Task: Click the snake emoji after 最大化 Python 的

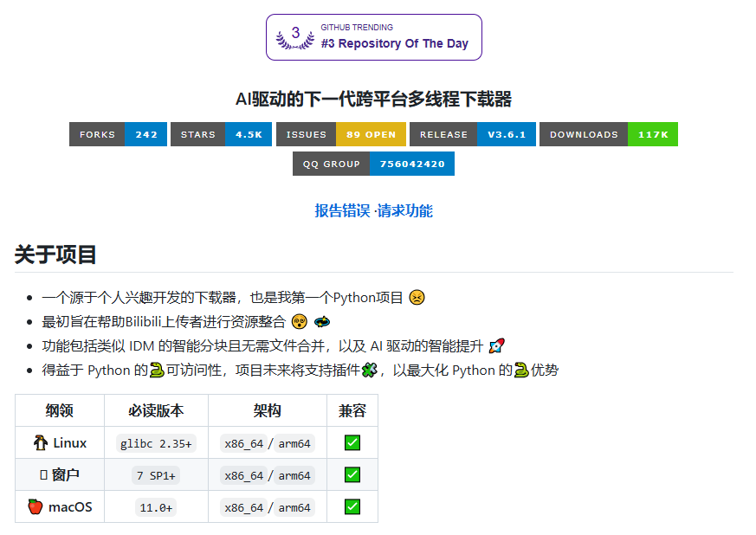Action: (520, 370)
